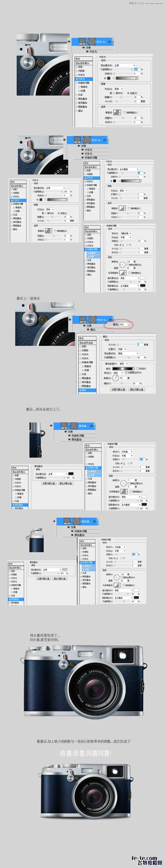165x868 pixels.
Task: Toggle 描边 effect eye below fill 0% layer
Action: [x=88, y=330]
